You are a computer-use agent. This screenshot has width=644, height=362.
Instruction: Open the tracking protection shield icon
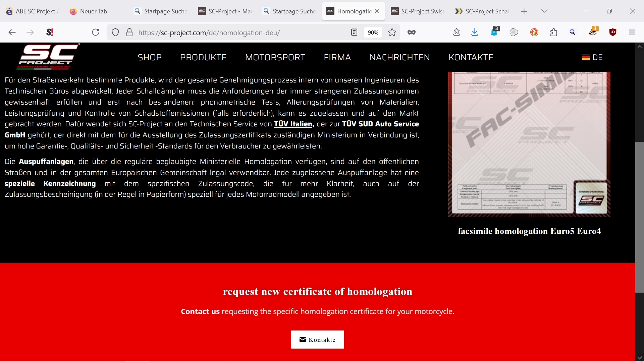115,33
